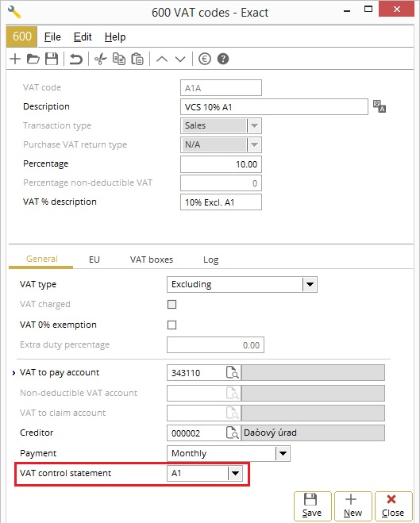Click the New plus icon in toolbar
The height and width of the screenshot is (523, 420).
15,59
